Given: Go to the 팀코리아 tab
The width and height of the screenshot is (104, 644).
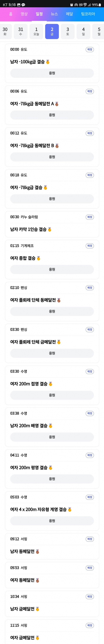Looking at the screenshot, I should [88, 14].
